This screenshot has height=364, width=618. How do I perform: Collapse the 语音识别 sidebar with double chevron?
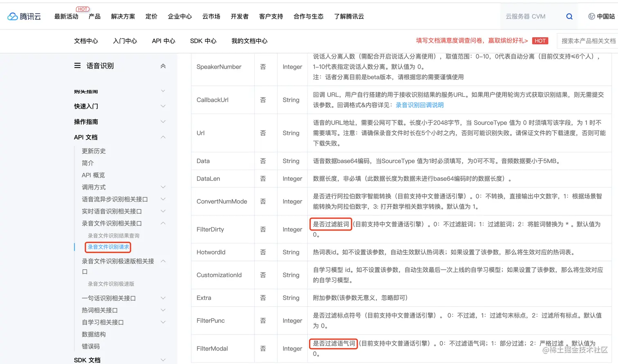[x=163, y=66]
